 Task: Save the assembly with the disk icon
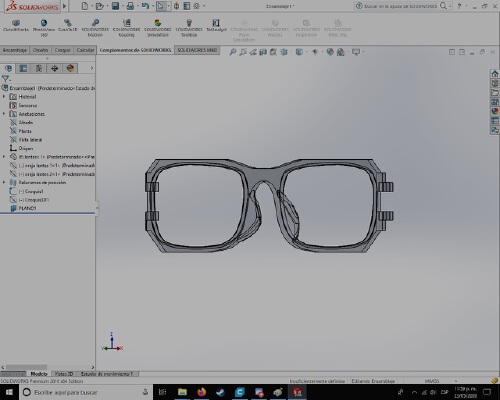(115, 6)
